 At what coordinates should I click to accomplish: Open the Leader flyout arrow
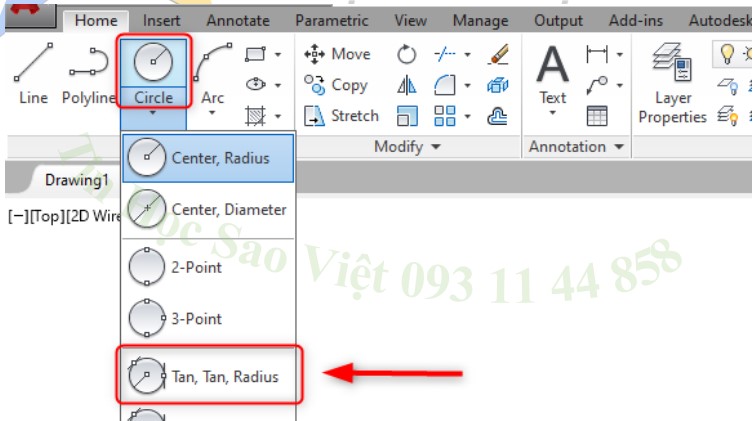pyautogui.click(x=620, y=85)
